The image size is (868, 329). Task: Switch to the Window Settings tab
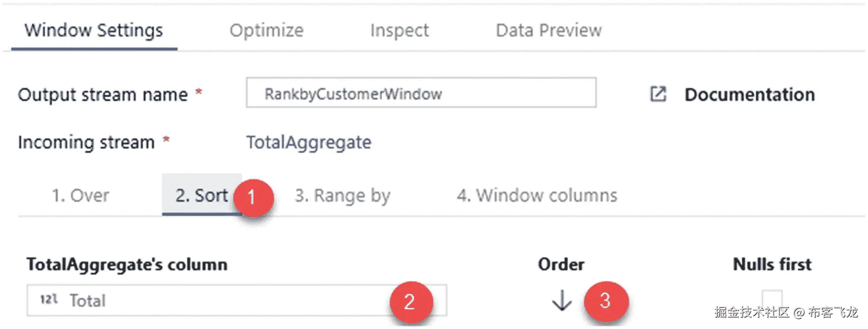click(94, 30)
